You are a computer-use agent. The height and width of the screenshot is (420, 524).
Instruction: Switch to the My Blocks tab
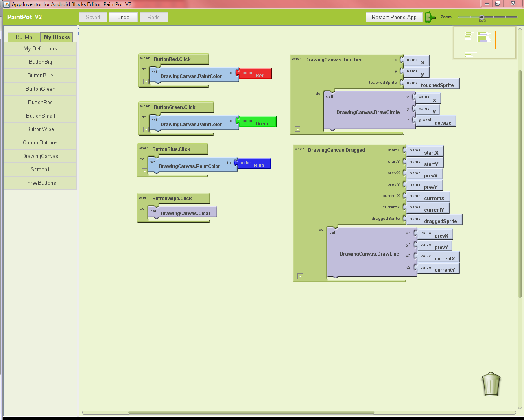point(57,37)
